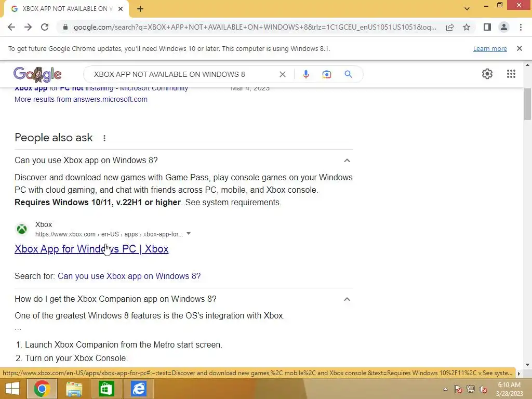Viewport: 532px width, 399px height.
Task: Open the taskbar clock and date
Action: 509,389
